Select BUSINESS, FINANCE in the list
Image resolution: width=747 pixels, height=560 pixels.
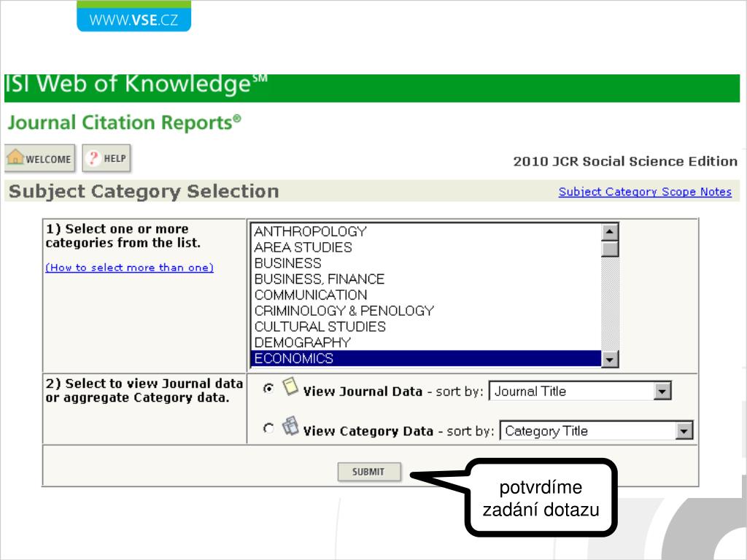(x=426, y=279)
